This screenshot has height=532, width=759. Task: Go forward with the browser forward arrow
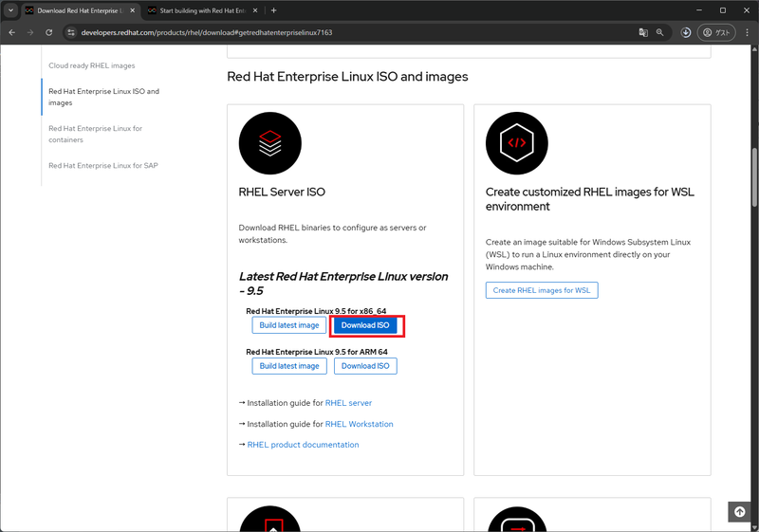[30, 32]
